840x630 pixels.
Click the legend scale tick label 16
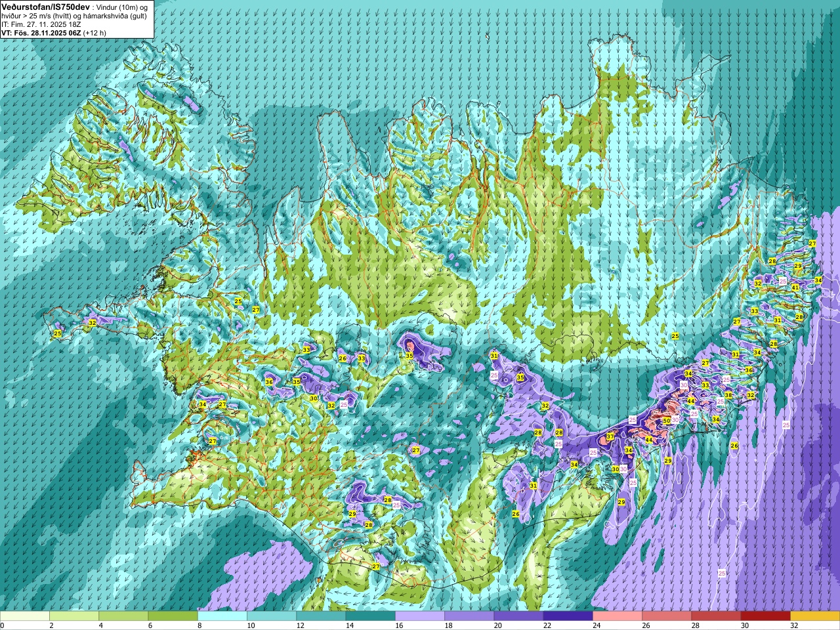point(400,625)
